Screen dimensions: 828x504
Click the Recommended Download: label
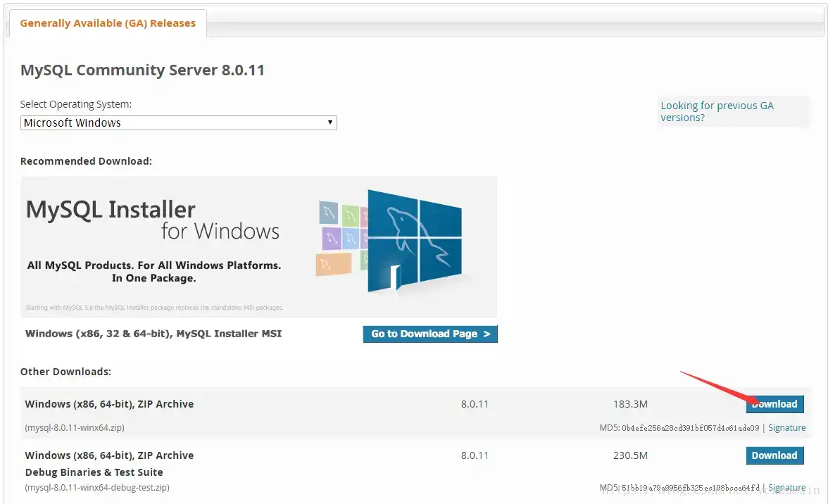tap(86, 161)
